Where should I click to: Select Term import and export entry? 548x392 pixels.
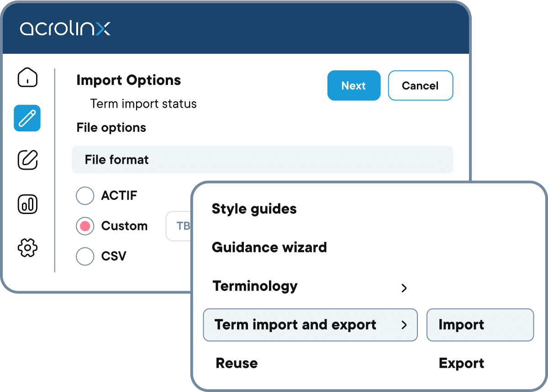pos(310,325)
